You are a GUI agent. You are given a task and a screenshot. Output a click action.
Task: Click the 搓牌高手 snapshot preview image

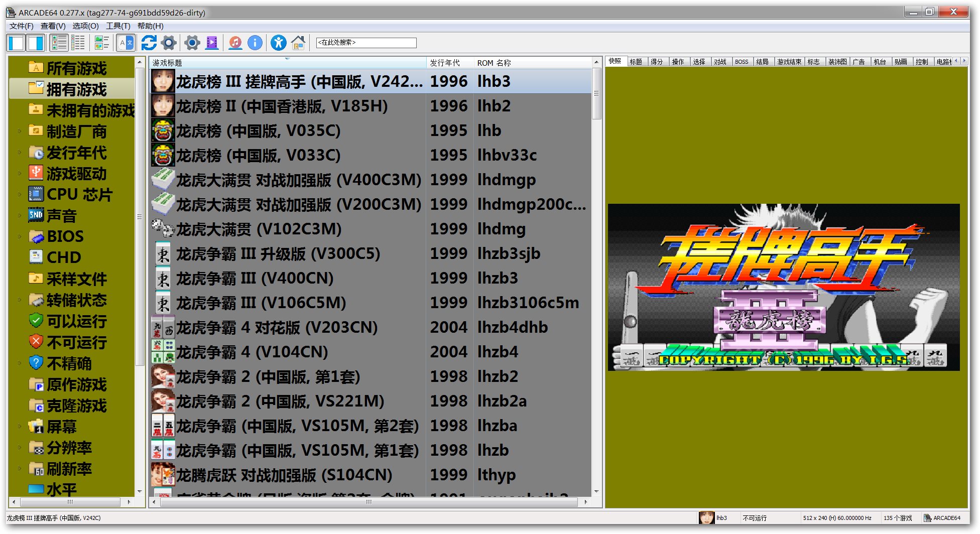tap(784, 287)
